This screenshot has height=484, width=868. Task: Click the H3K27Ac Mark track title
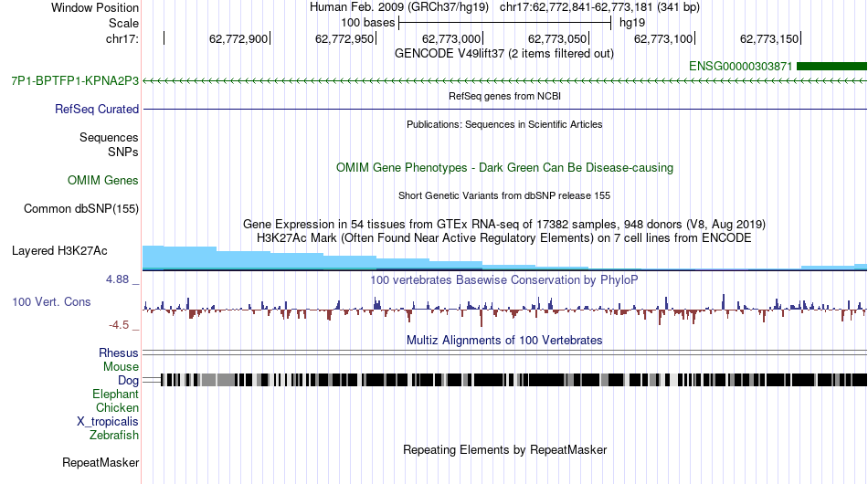tap(504, 237)
